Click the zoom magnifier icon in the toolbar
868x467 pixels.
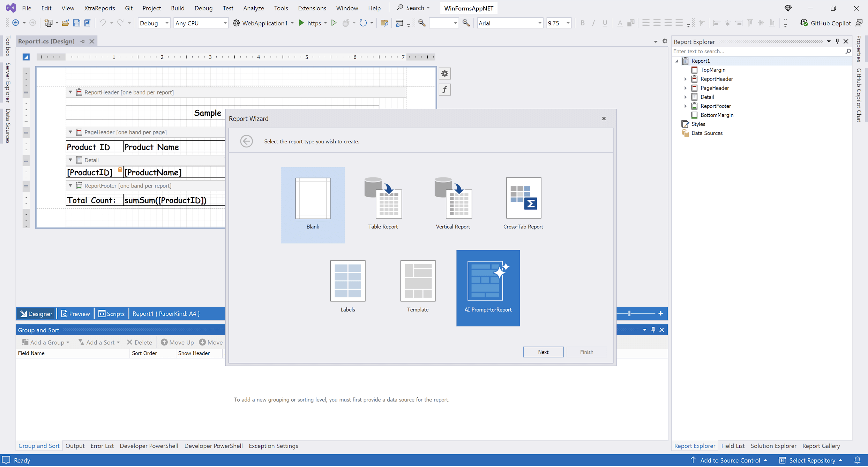[x=466, y=23]
